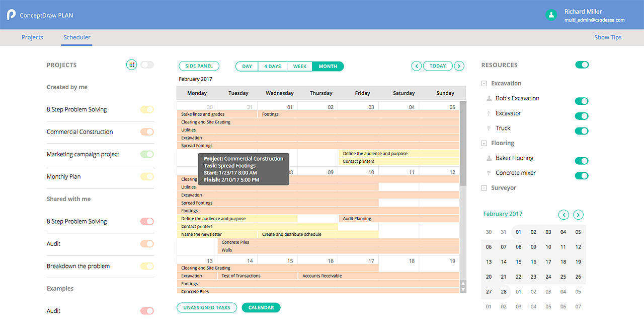
Task: Select the Concrete mixer resource name
Action: pyautogui.click(x=516, y=173)
